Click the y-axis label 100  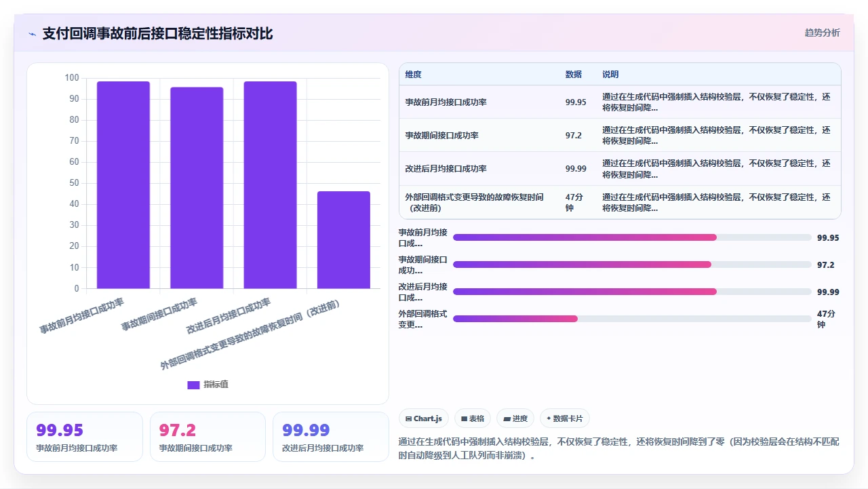[x=72, y=78]
